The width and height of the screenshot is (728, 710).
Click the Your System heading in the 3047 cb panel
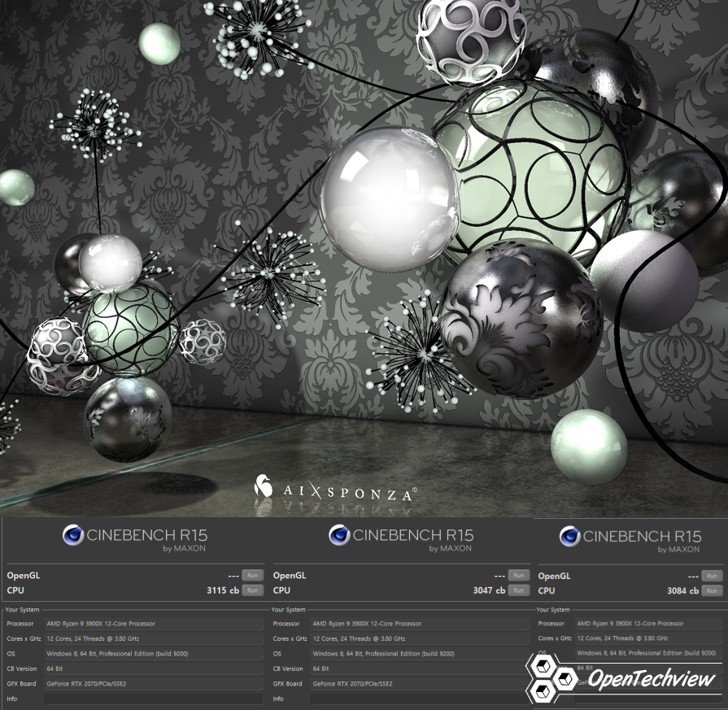[288, 610]
